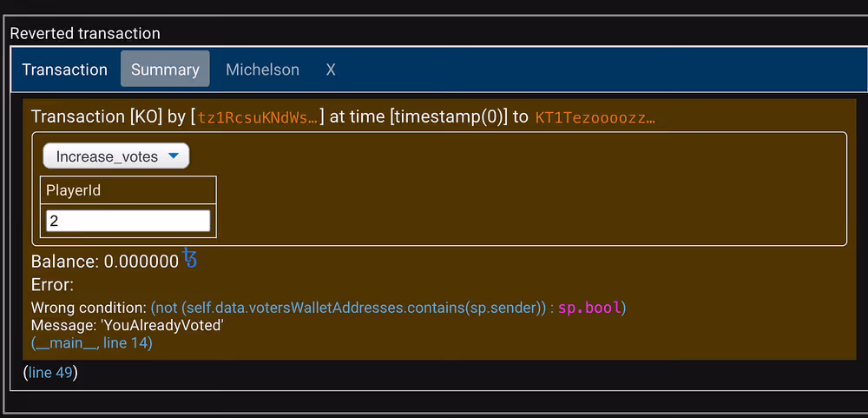The height and width of the screenshot is (418, 868).
Task: Switch to the Transaction tab
Action: [65, 70]
